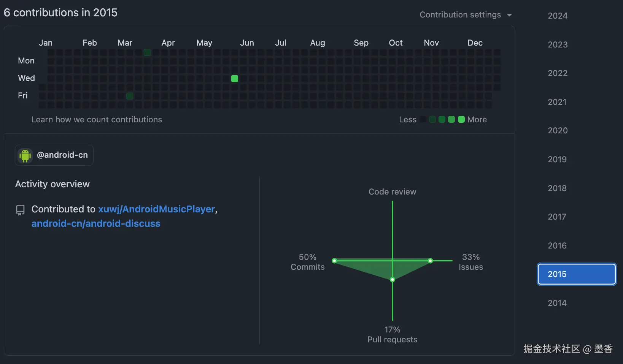Select the darkest green square in the Less-More legend
The height and width of the screenshot is (364, 623).
432,119
